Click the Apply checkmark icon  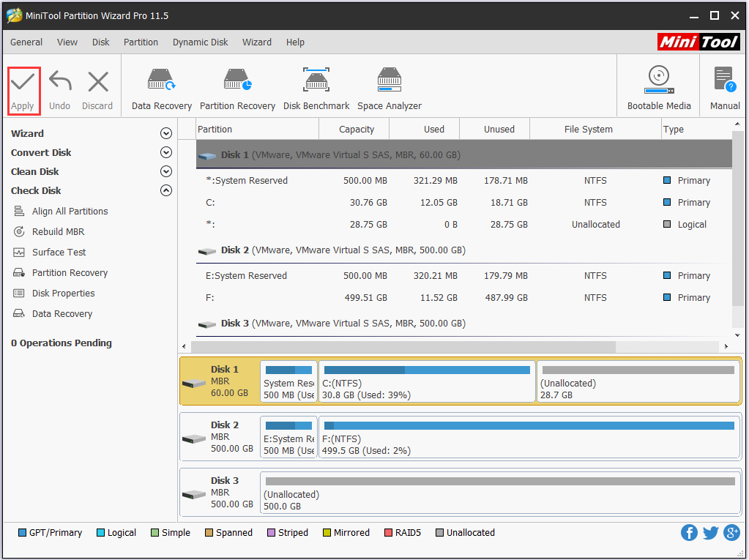(23, 82)
